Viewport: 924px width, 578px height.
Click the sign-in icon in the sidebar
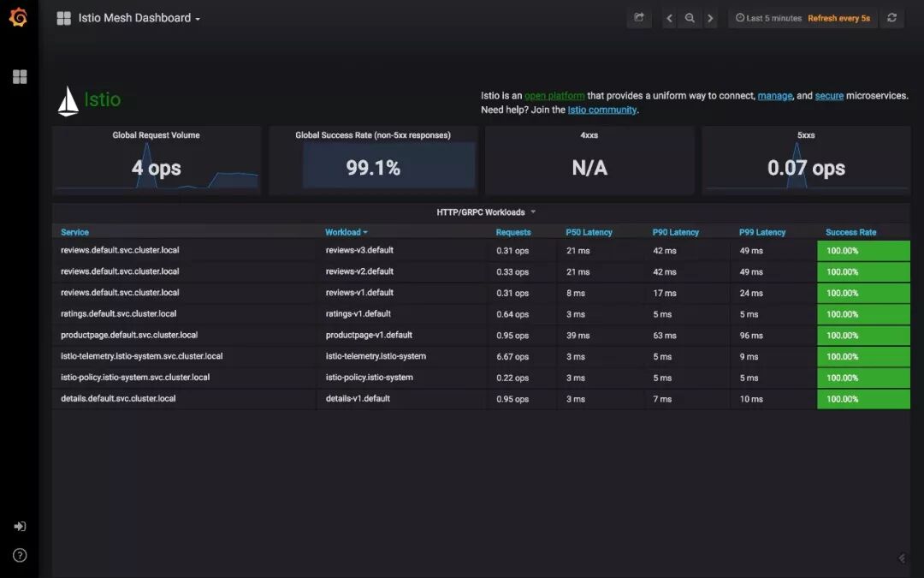point(20,526)
